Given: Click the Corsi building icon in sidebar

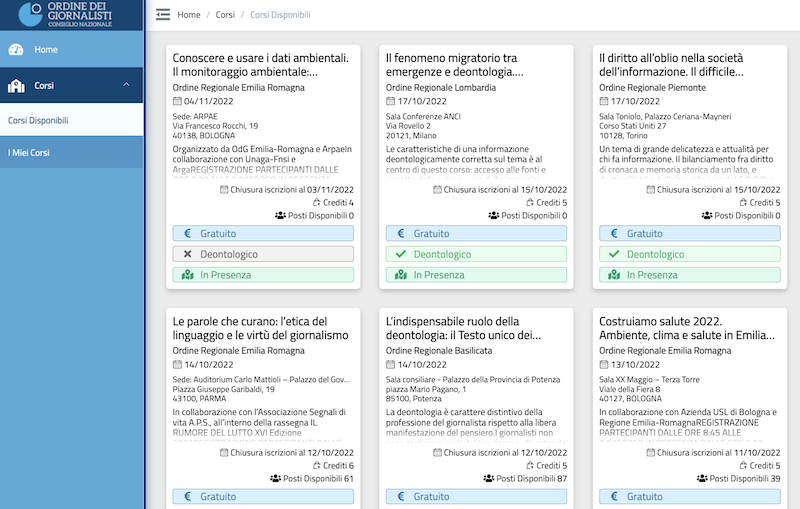Looking at the screenshot, I should 16,86.
